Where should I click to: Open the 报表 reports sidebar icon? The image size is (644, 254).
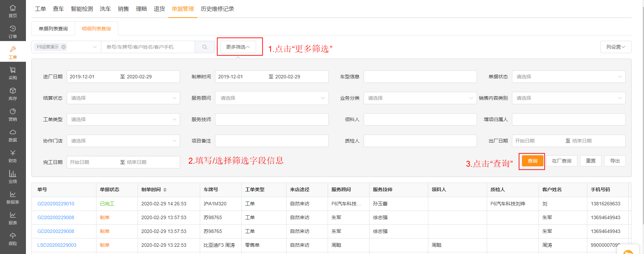point(13,218)
